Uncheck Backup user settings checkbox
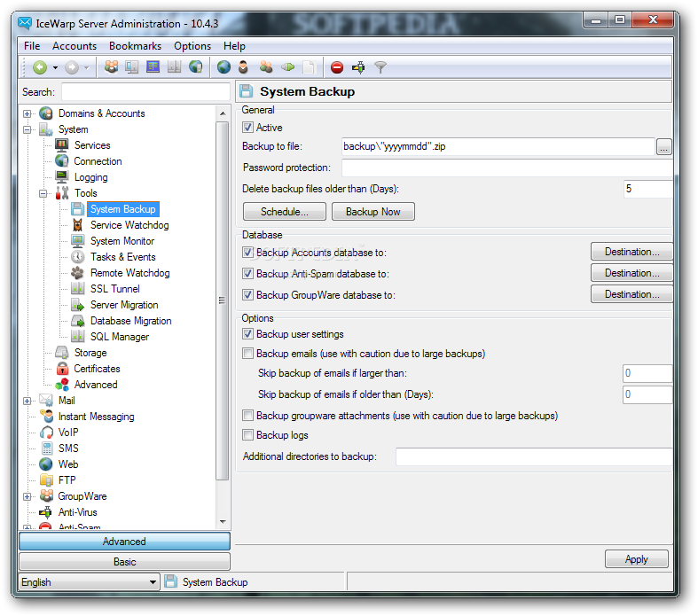Screen dimensions: 698x616 (248, 334)
